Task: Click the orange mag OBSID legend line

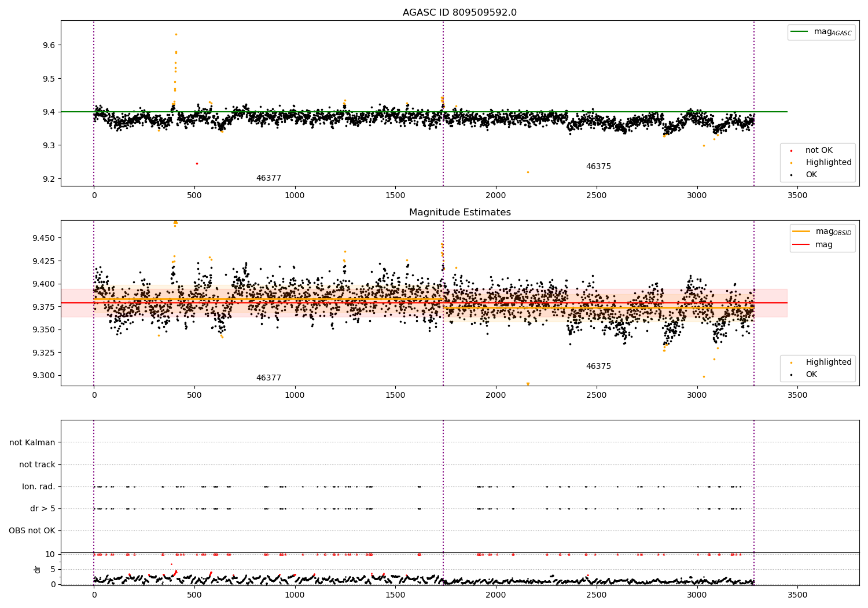Action: [x=801, y=232]
